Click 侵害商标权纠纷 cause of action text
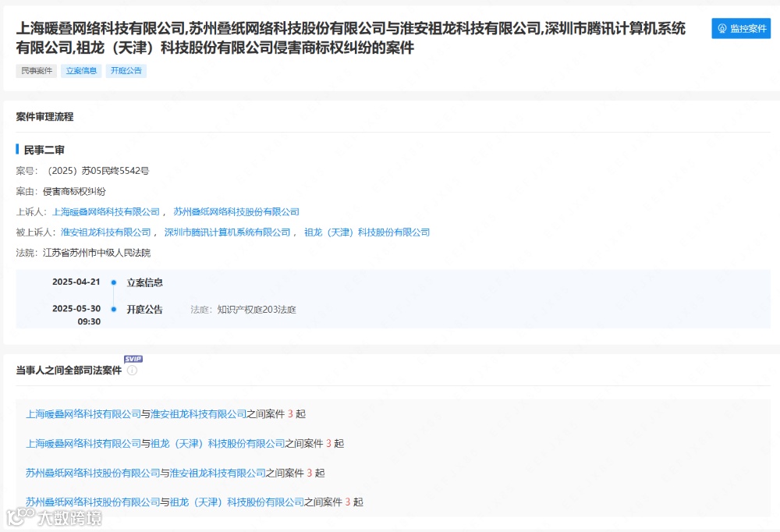This screenshot has width=780, height=532. (74, 192)
